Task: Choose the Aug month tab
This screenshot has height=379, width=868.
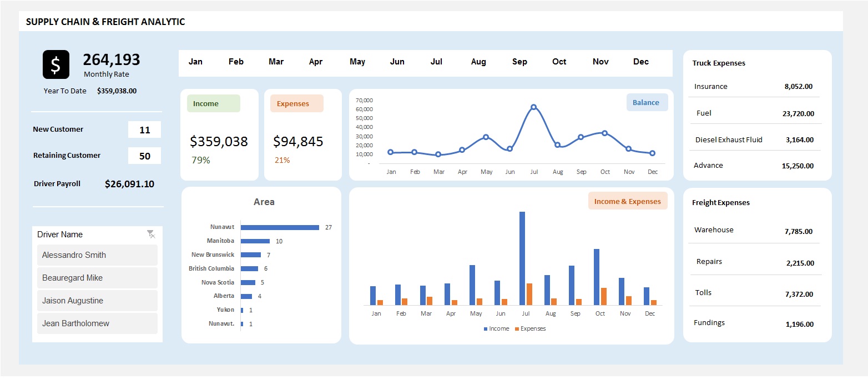Action: click(478, 62)
